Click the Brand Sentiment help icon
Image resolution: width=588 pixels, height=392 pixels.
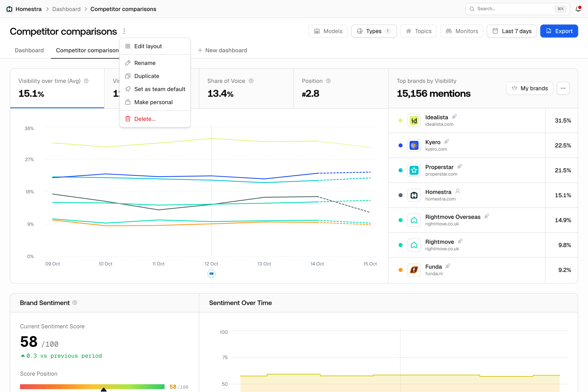(75, 303)
